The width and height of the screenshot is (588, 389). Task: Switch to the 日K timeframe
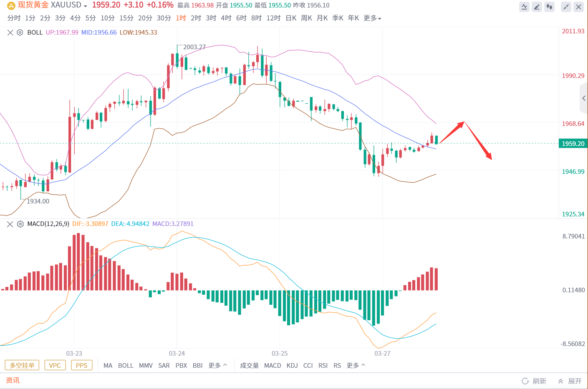[291, 18]
